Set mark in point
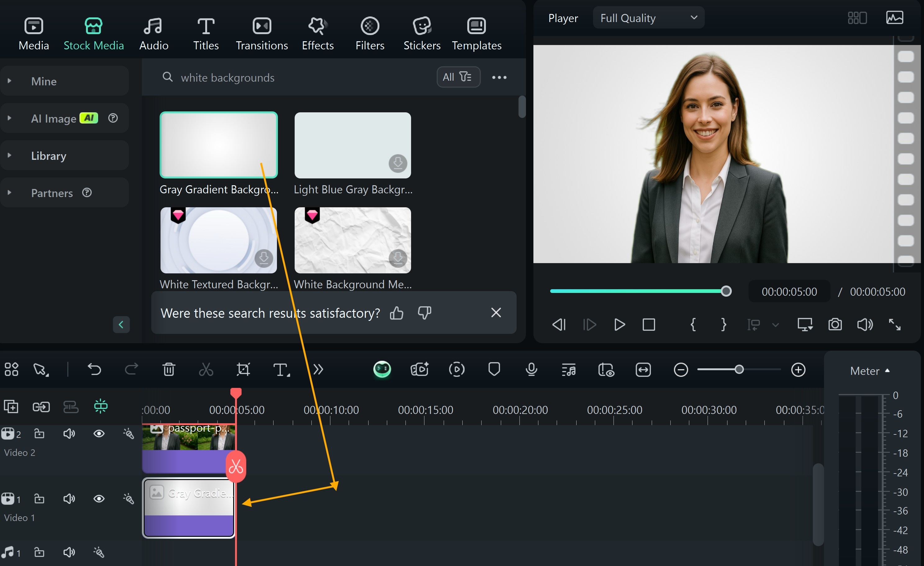 (x=693, y=325)
